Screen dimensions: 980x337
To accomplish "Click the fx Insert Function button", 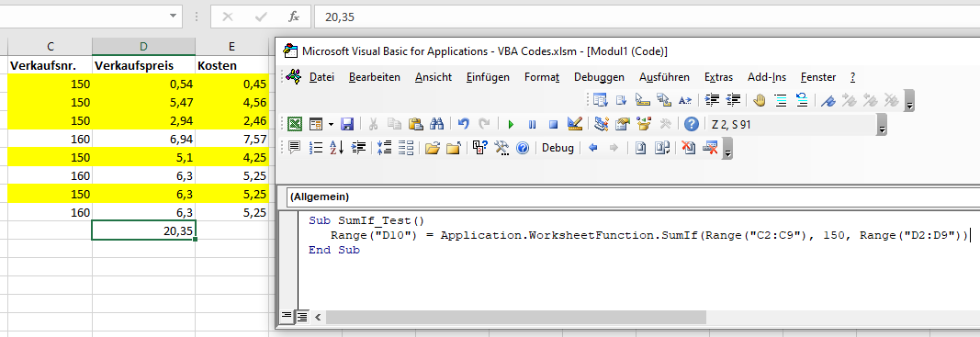I will (294, 17).
